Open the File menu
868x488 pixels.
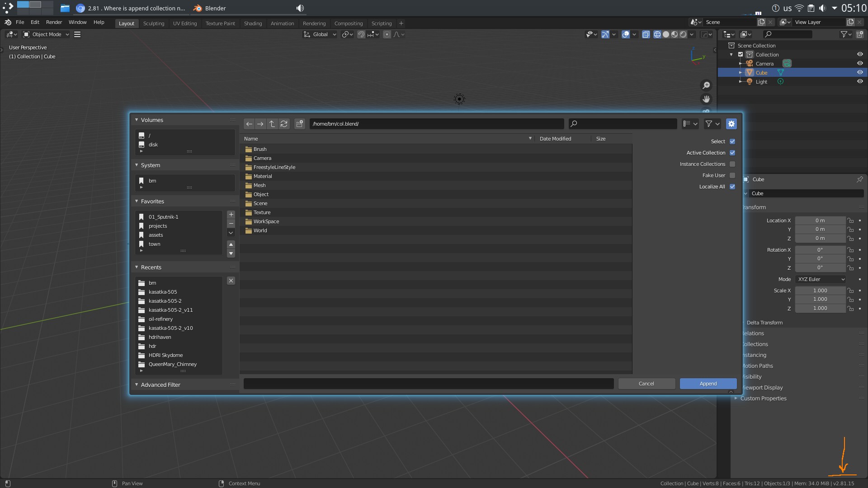(20, 22)
